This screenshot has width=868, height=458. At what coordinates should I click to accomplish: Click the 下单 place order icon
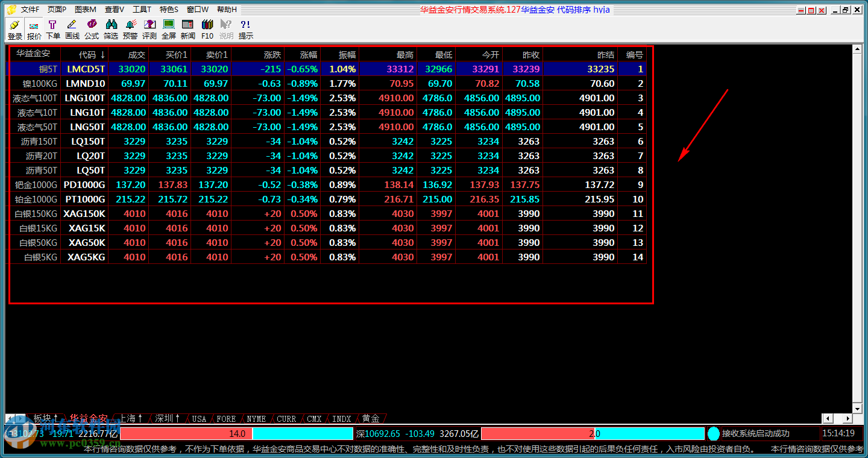53,30
